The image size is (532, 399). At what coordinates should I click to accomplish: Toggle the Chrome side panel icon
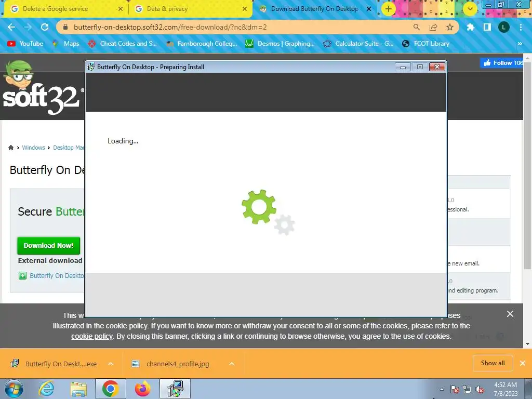point(487,27)
